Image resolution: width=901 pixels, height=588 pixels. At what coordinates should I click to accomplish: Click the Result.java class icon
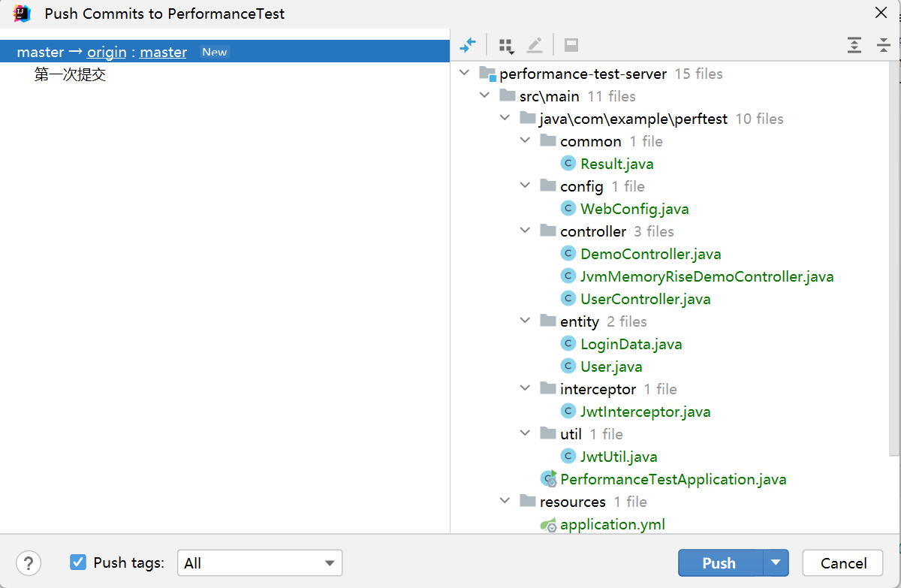(568, 164)
